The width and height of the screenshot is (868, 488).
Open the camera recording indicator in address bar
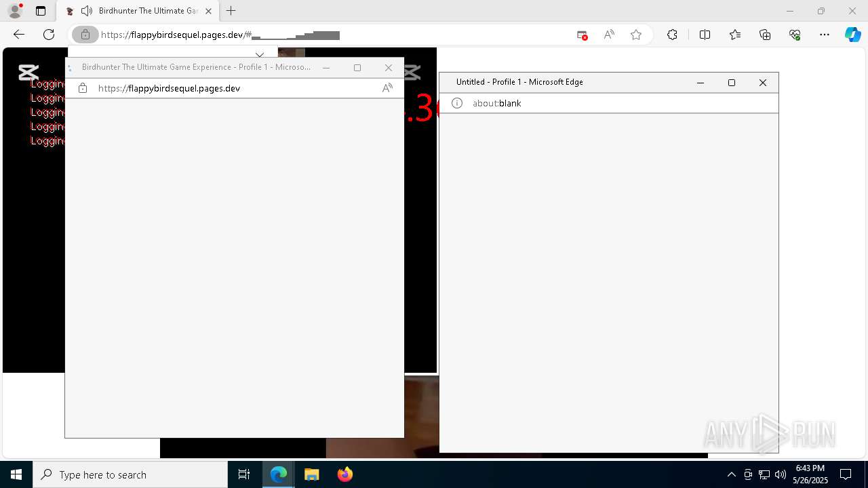[x=582, y=35]
